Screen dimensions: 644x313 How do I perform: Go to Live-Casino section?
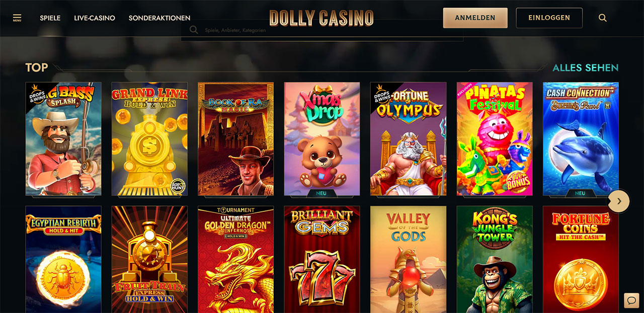point(95,18)
